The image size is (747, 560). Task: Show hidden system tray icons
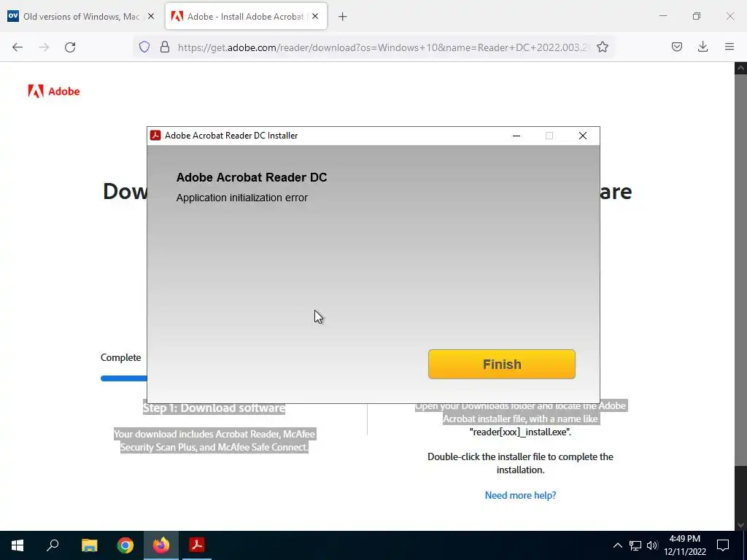pyautogui.click(x=617, y=545)
